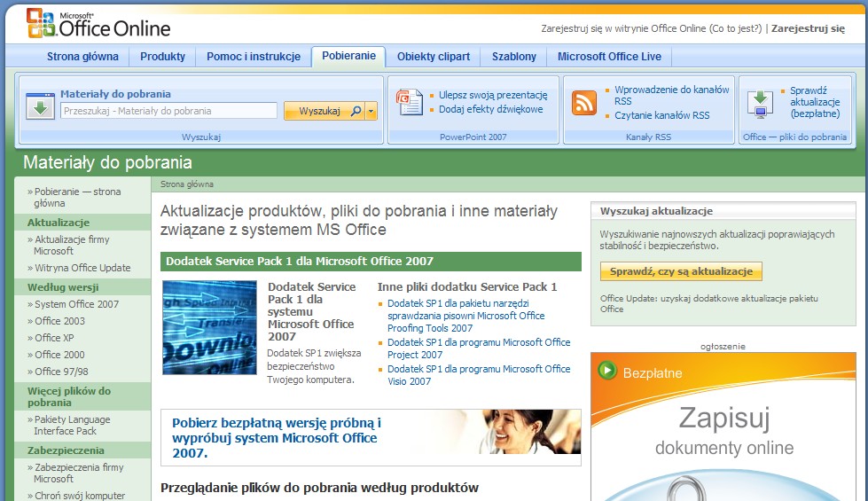Click the PowerPoint 2007 document icon
This screenshot has width=868, height=501.
point(410,102)
